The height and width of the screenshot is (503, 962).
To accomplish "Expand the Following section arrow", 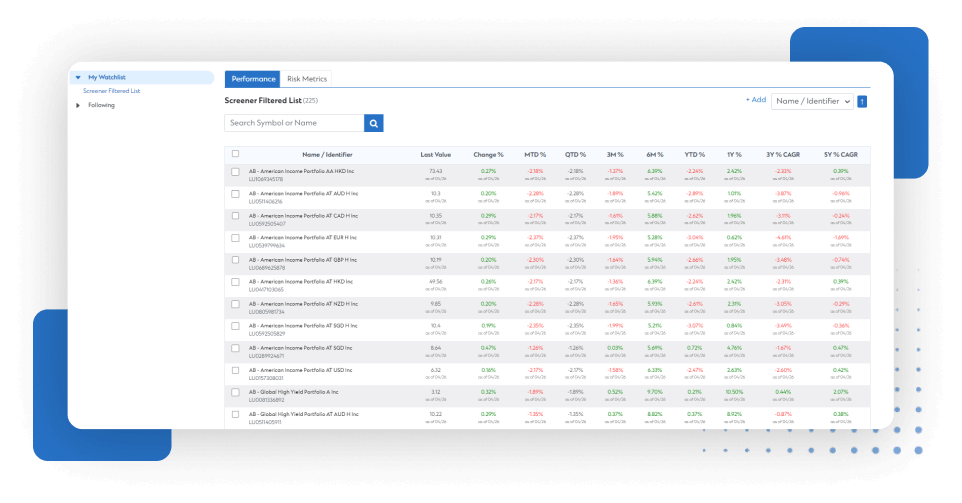I will (x=78, y=106).
